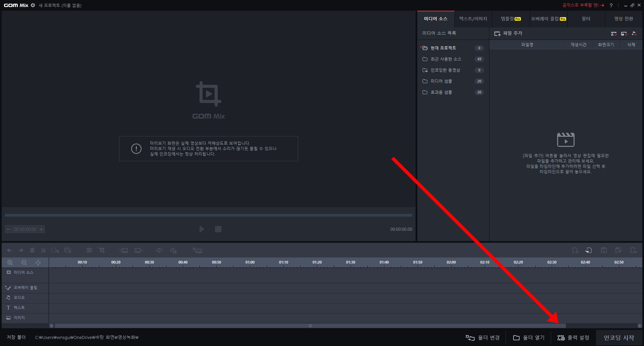Click the media convert icon in timeline toolbar
This screenshot has height=346, width=644.
(x=197, y=250)
